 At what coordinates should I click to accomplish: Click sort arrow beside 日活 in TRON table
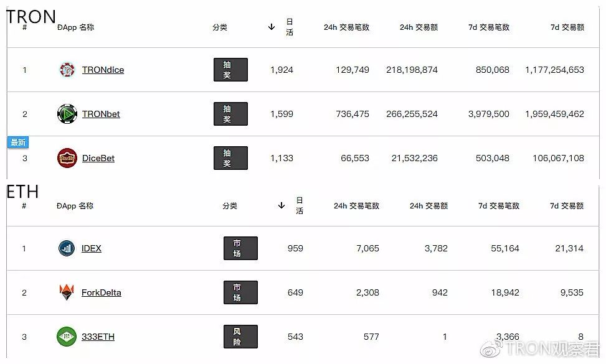pos(272,27)
